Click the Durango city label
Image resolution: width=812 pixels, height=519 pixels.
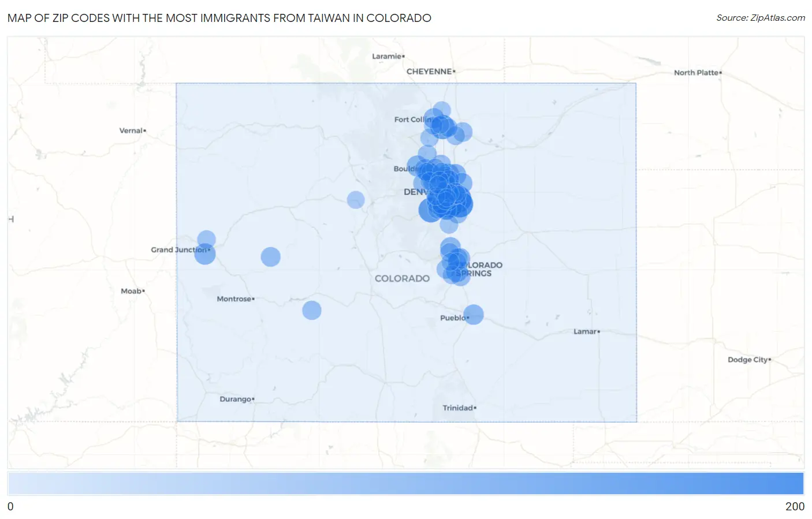pos(236,399)
